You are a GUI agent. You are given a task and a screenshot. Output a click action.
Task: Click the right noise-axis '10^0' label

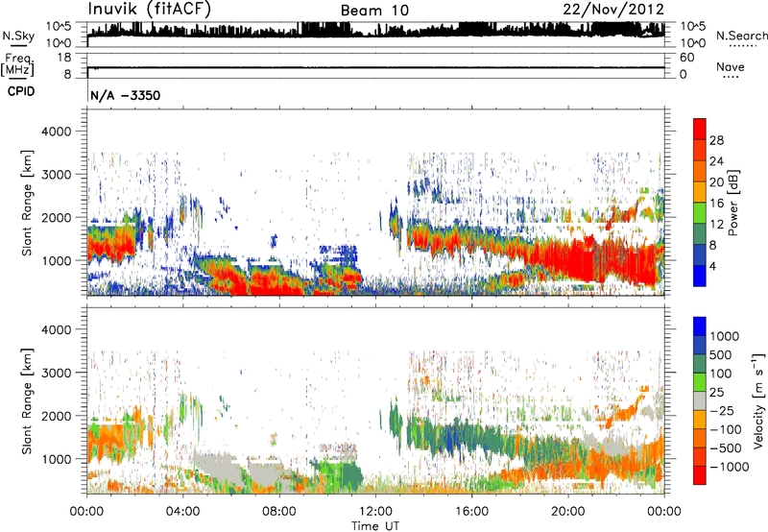692,43
